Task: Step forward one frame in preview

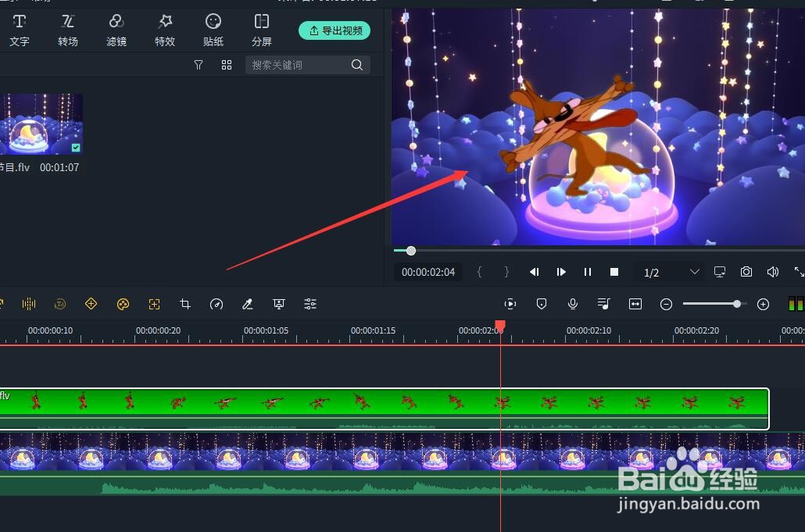Action: click(x=560, y=272)
